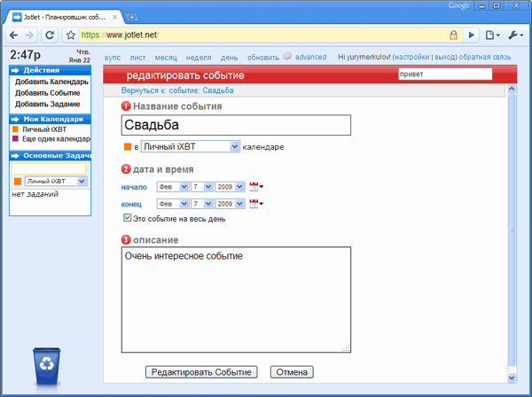This screenshot has width=532, height=397.
Task: Switch to день view
Action: tap(230, 58)
